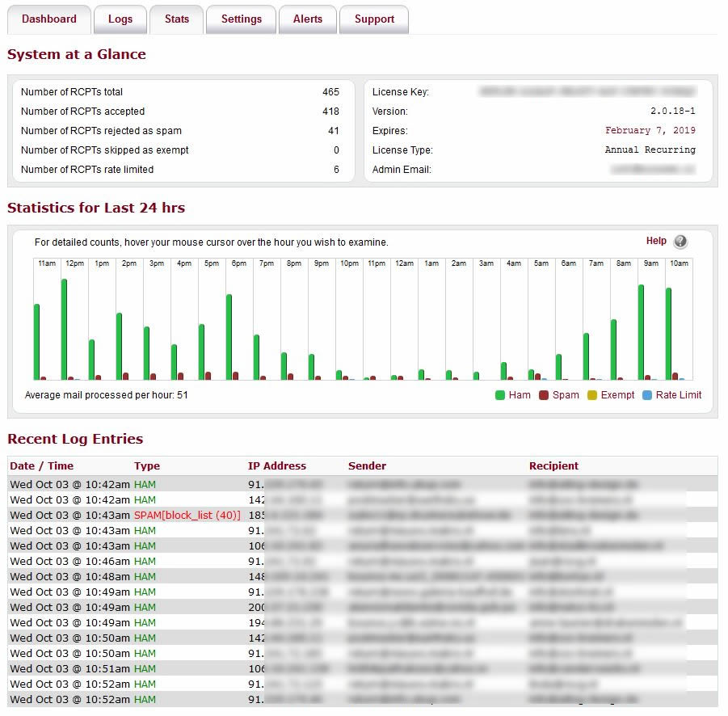This screenshot has height=716, width=728.
Task: Select the Support tab
Action: click(374, 19)
